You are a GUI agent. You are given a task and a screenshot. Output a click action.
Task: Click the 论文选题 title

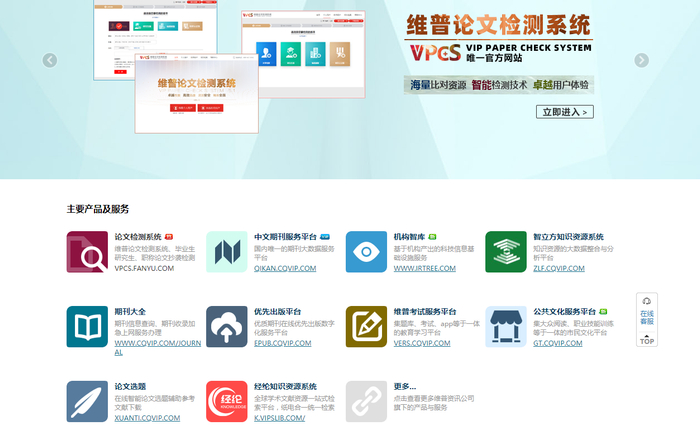[x=130, y=386]
